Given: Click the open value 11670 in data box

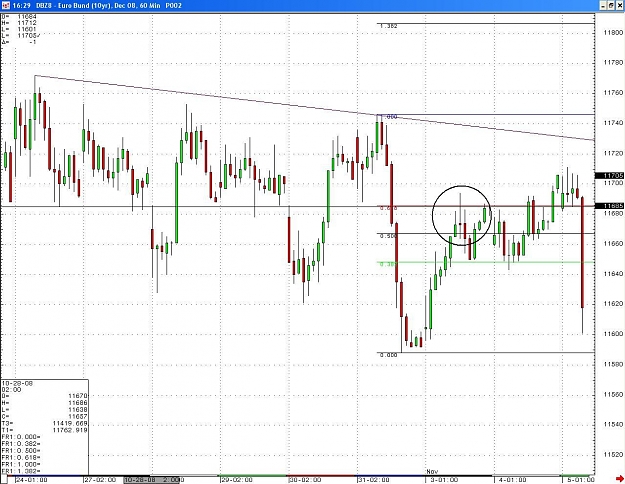Looking at the screenshot, I should pyautogui.click(x=78, y=396).
